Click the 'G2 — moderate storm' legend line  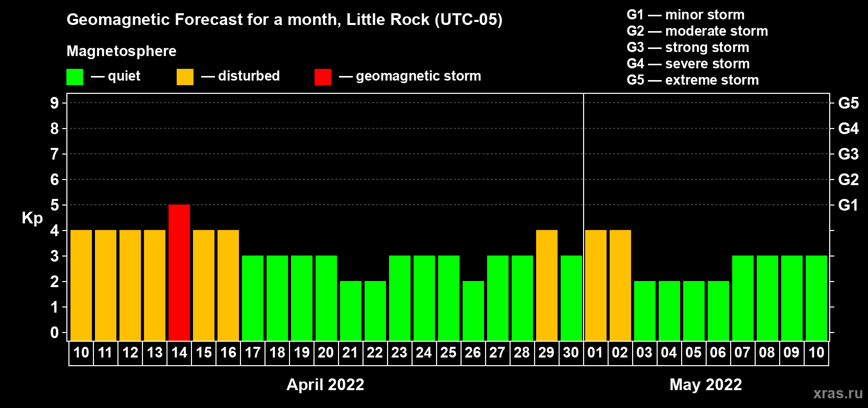pyautogui.click(x=697, y=31)
